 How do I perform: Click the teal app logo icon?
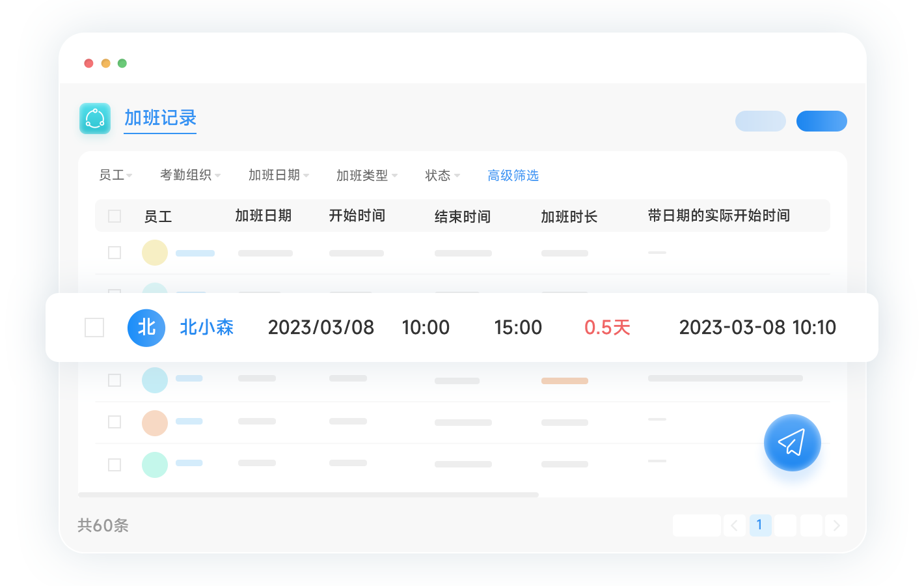tap(95, 119)
